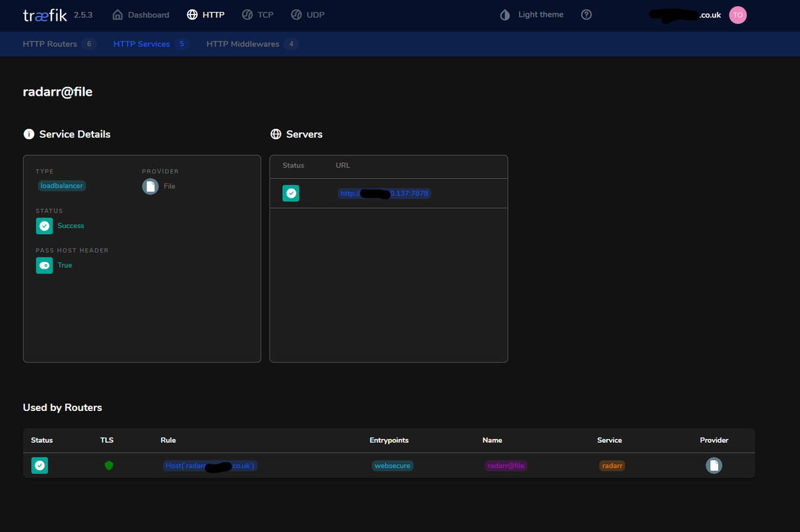Click the server status check icon
The width and height of the screenshot is (800, 532).
(291, 194)
